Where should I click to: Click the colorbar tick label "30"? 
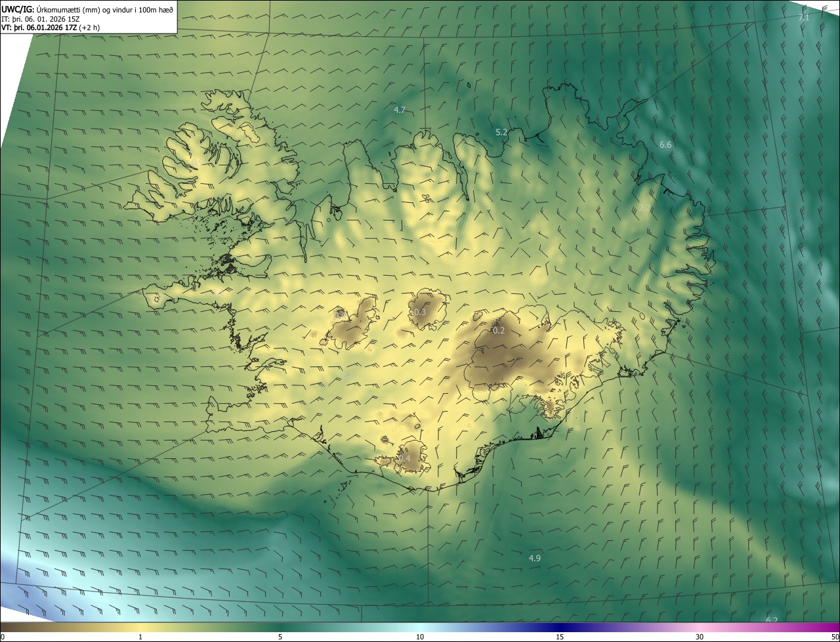tap(700, 637)
